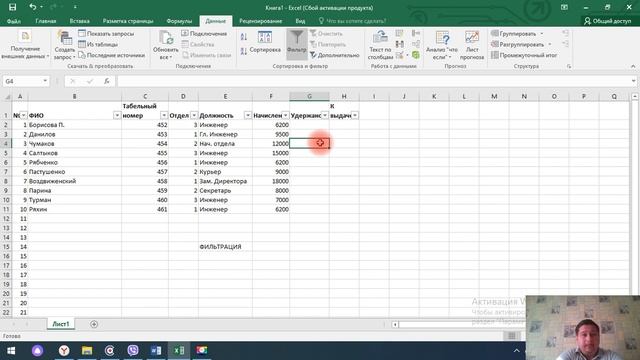Collapse the ribbon with the caret

(x=633, y=66)
